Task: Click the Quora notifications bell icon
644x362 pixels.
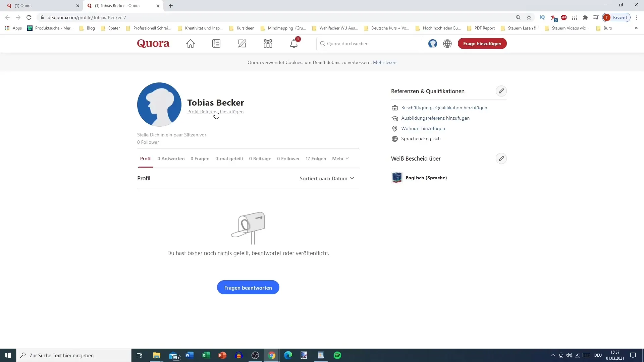Action: click(x=294, y=43)
